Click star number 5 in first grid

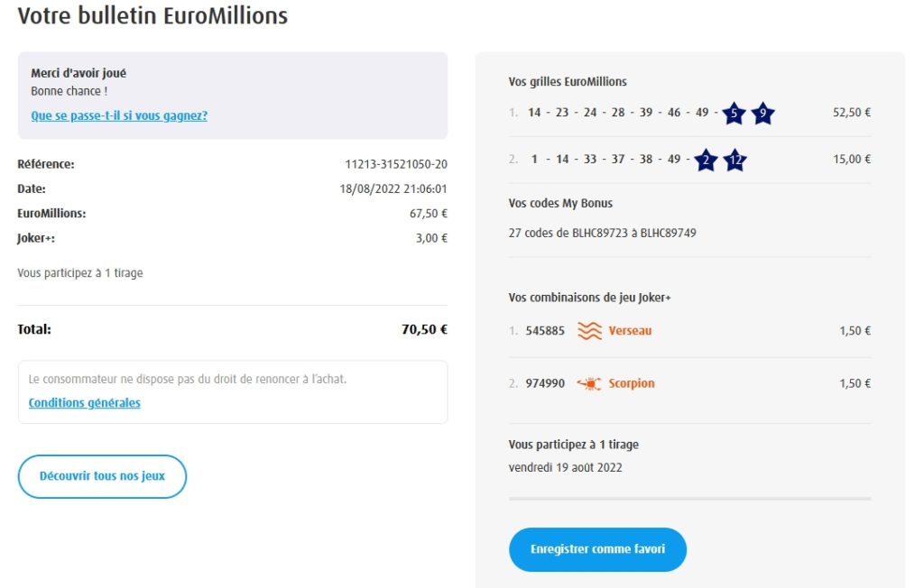(x=734, y=114)
